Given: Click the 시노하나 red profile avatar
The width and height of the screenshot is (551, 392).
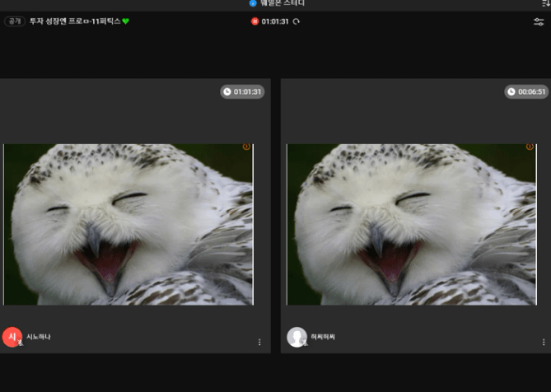Looking at the screenshot, I should pyautogui.click(x=12, y=337).
